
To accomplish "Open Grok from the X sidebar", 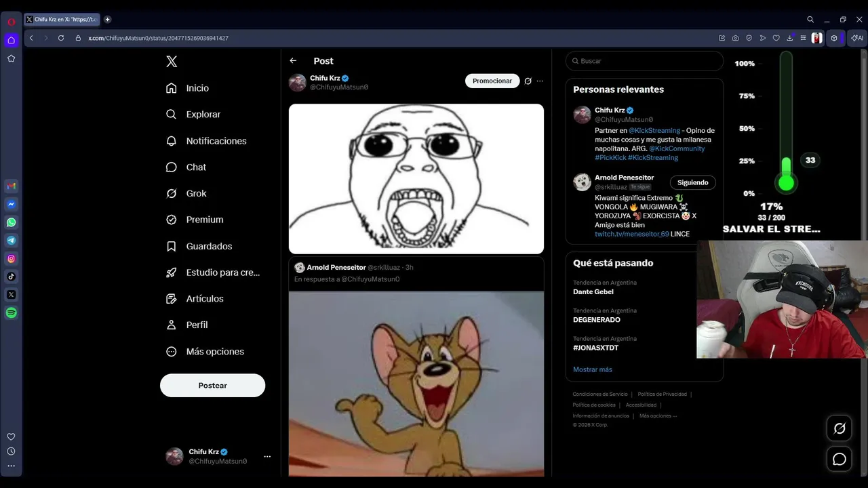I will [186, 193].
